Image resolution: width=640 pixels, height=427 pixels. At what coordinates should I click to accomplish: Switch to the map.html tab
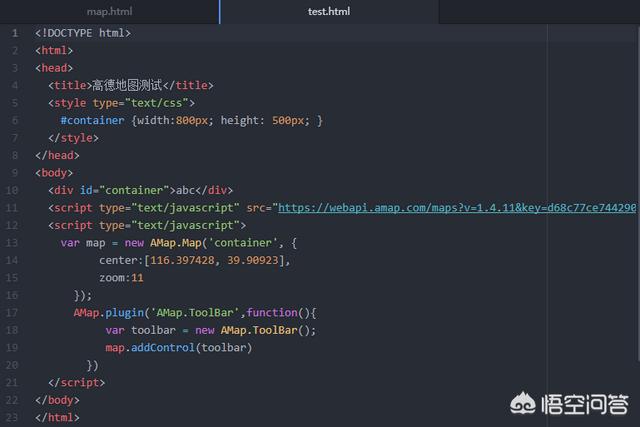point(109,11)
